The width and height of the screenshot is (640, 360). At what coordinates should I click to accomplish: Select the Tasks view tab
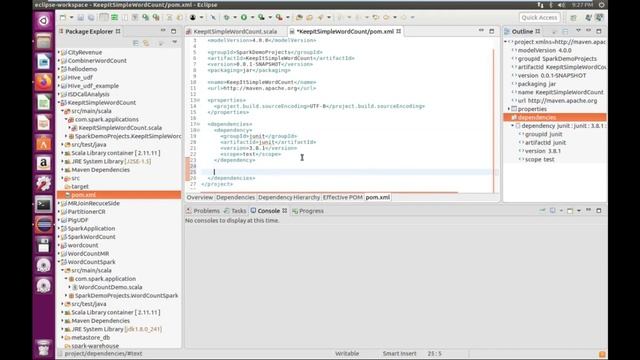point(235,211)
